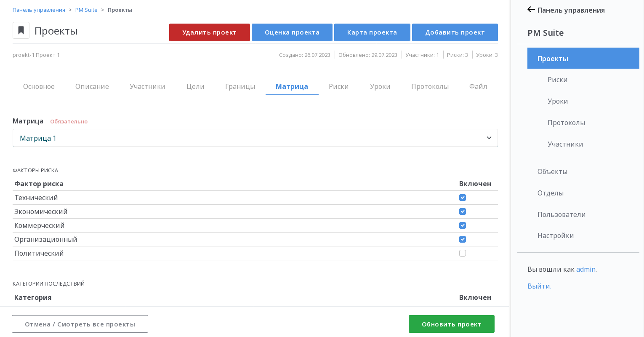The height and width of the screenshot is (337, 644).
Task: Enable the Политический risk factor checkbox
Action: (x=463, y=253)
